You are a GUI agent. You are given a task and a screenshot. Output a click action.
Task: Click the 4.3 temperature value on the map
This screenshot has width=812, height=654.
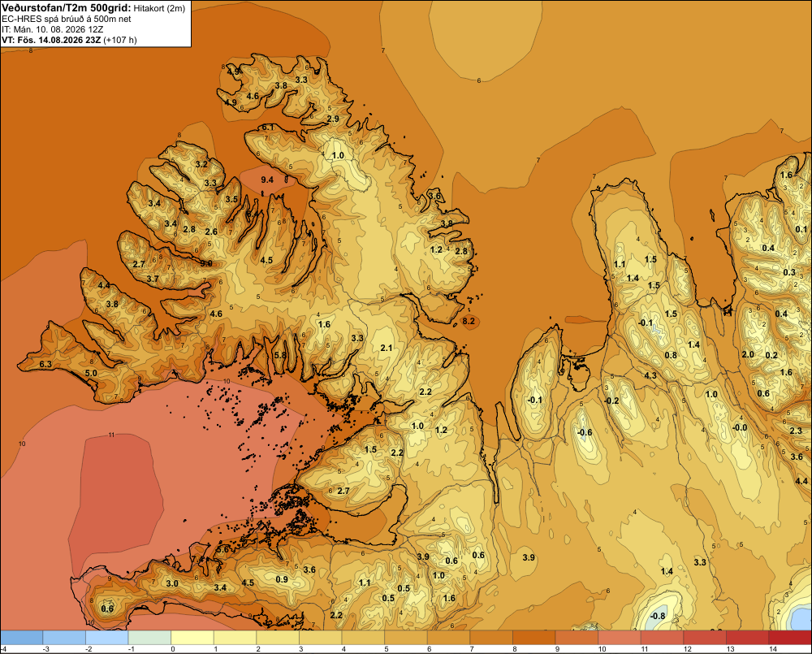coord(650,375)
